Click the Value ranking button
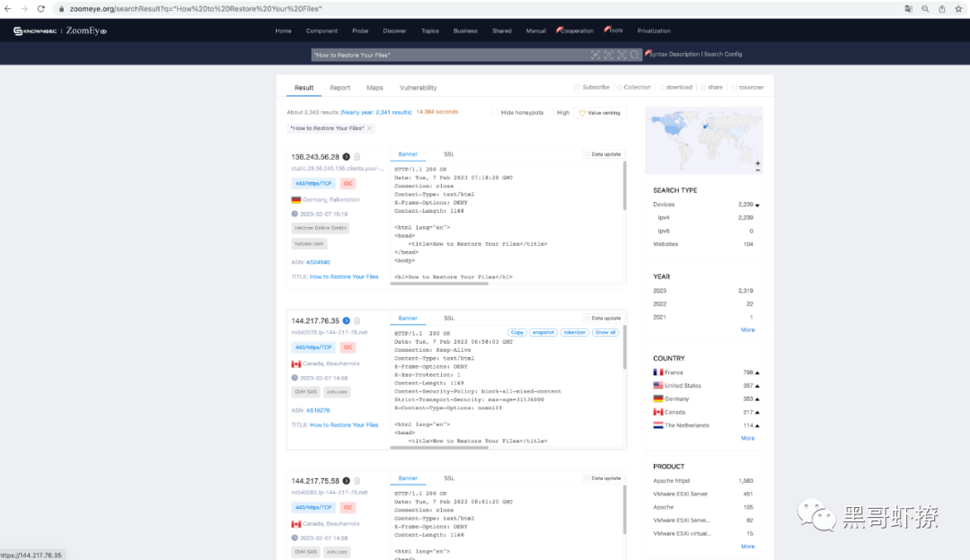970x560 pixels. pos(599,113)
